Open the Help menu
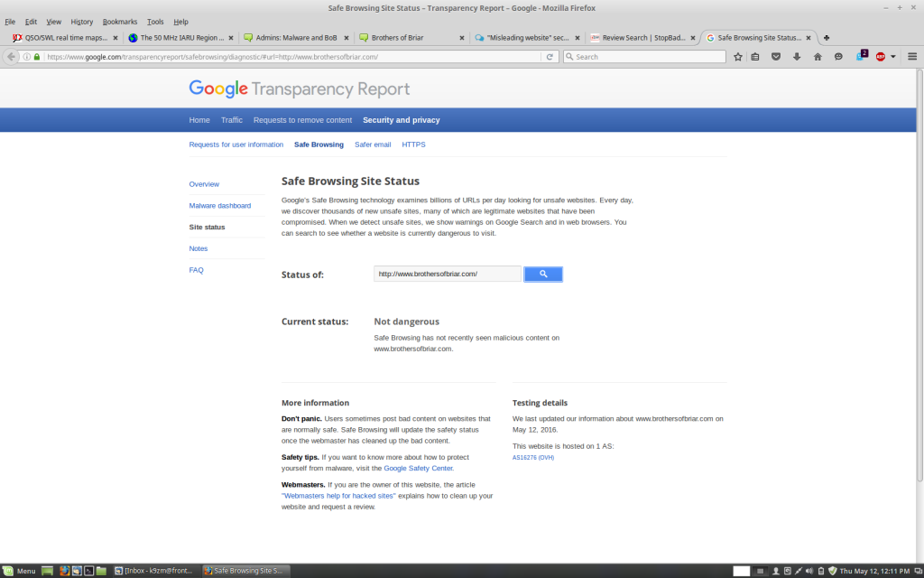The image size is (924, 578). [x=180, y=22]
